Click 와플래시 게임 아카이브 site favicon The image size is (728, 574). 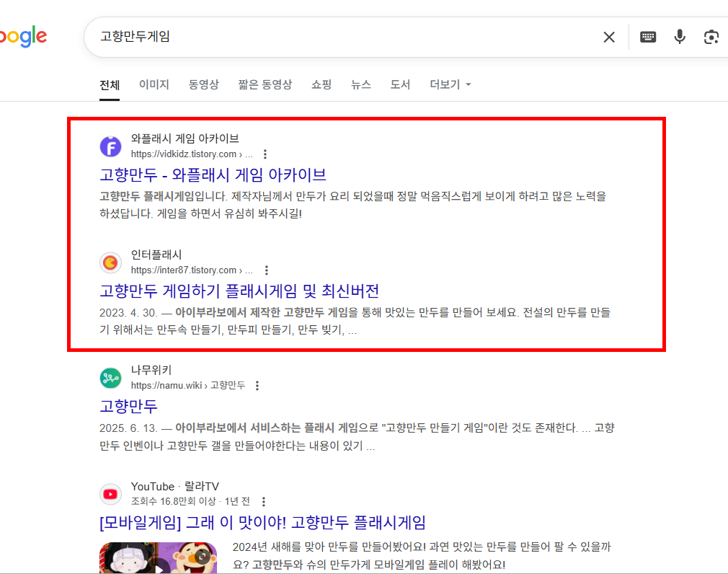pyautogui.click(x=110, y=147)
